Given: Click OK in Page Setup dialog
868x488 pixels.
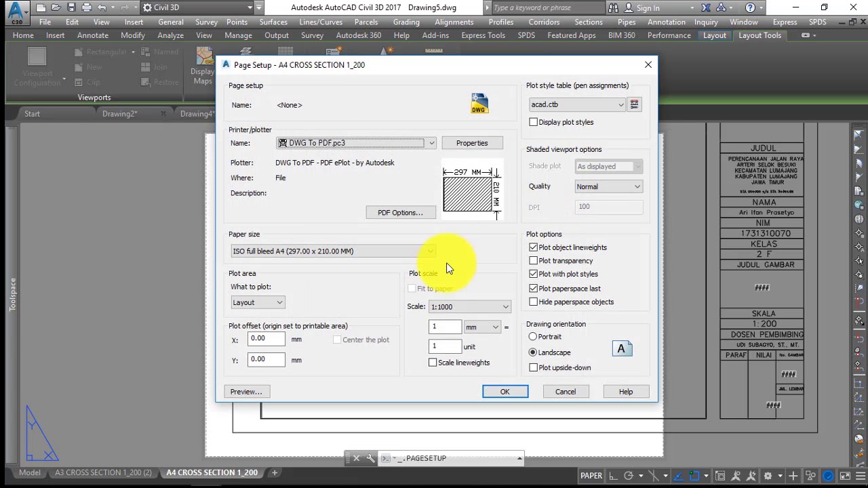Looking at the screenshot, I should [505, 392].
